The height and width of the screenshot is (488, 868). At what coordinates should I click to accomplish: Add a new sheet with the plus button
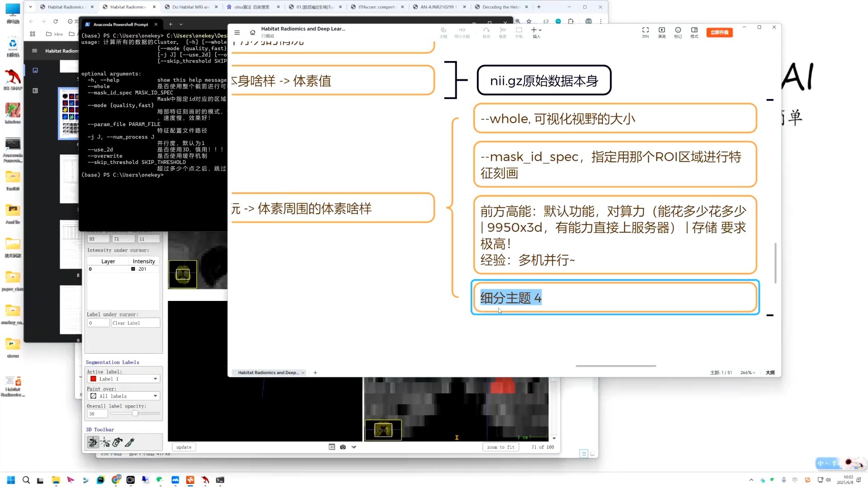[315, 373]
